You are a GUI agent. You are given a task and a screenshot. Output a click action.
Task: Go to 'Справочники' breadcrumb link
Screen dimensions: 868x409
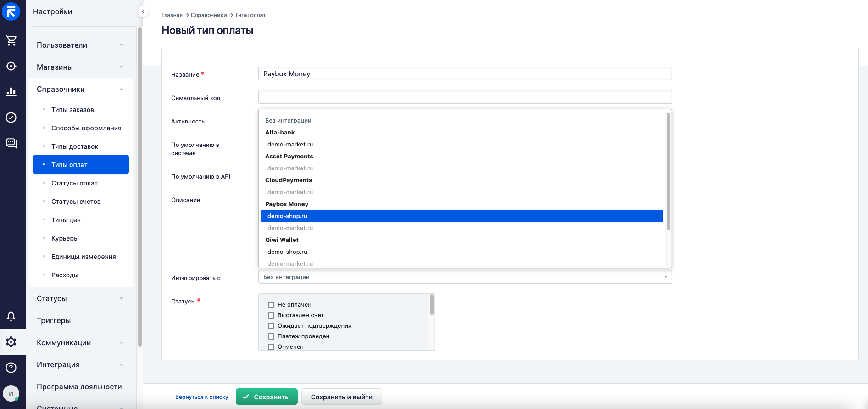click(209, 15)
